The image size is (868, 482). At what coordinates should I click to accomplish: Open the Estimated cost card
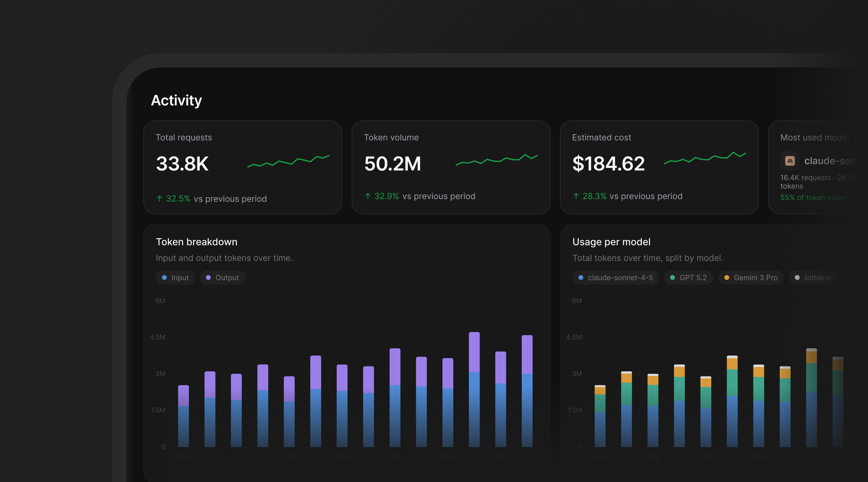point(659,167)
